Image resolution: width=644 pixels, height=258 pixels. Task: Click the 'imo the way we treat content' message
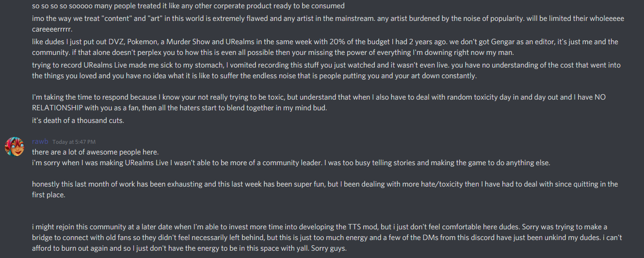click(328, 24)
